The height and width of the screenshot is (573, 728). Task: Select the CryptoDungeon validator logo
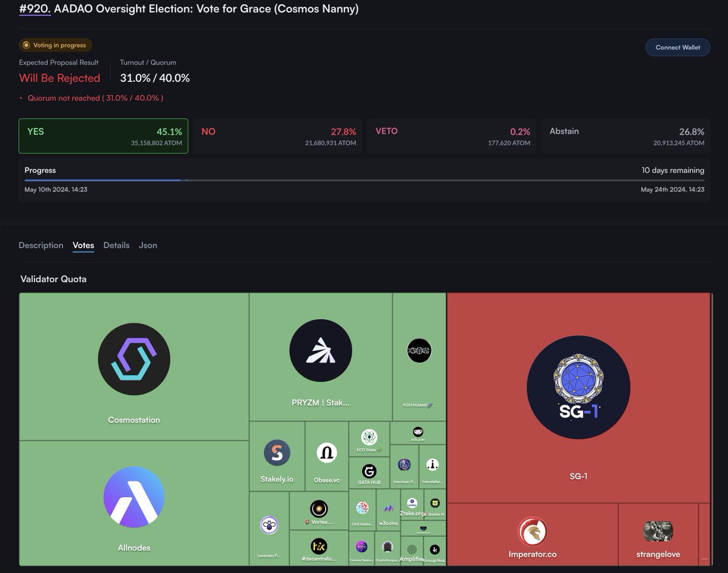pyautogui.click(x=388, y=547)
